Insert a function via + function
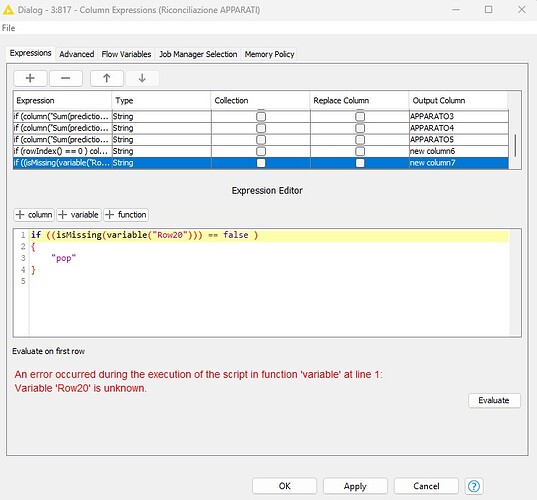537x500 pixels. point(126,215)
